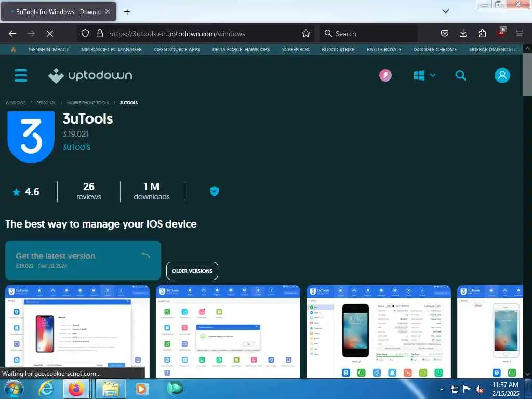Viewport: 532px width, 399px height.
Task: Open the white iPhone screenshot thumbnail
Action: [x=490, y=332]
